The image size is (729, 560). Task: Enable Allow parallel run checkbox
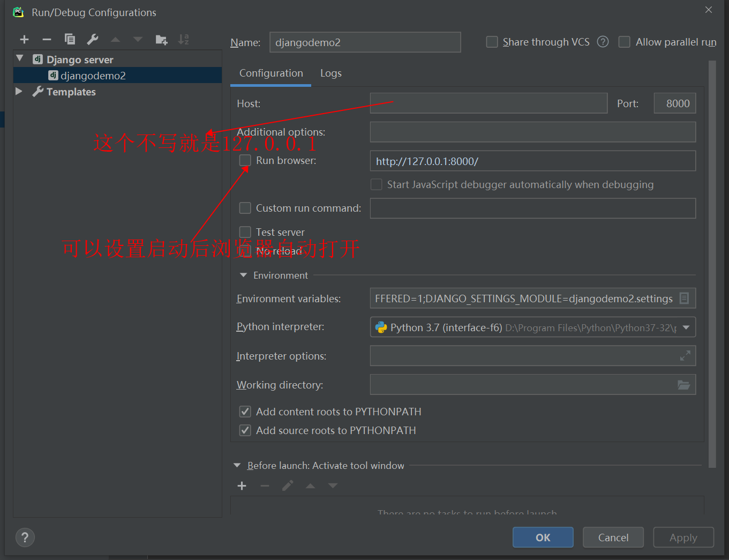[x=624, y=42]
